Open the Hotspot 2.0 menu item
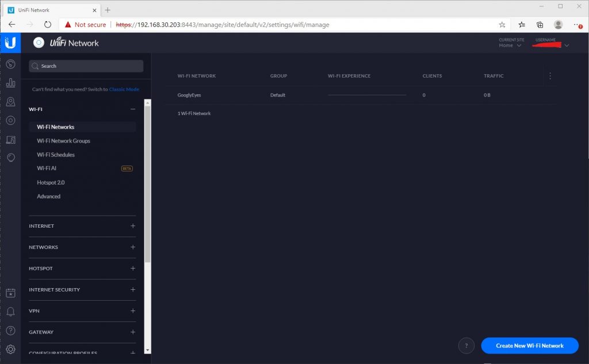This screenshot has width=589, height=364. [50, 182]
